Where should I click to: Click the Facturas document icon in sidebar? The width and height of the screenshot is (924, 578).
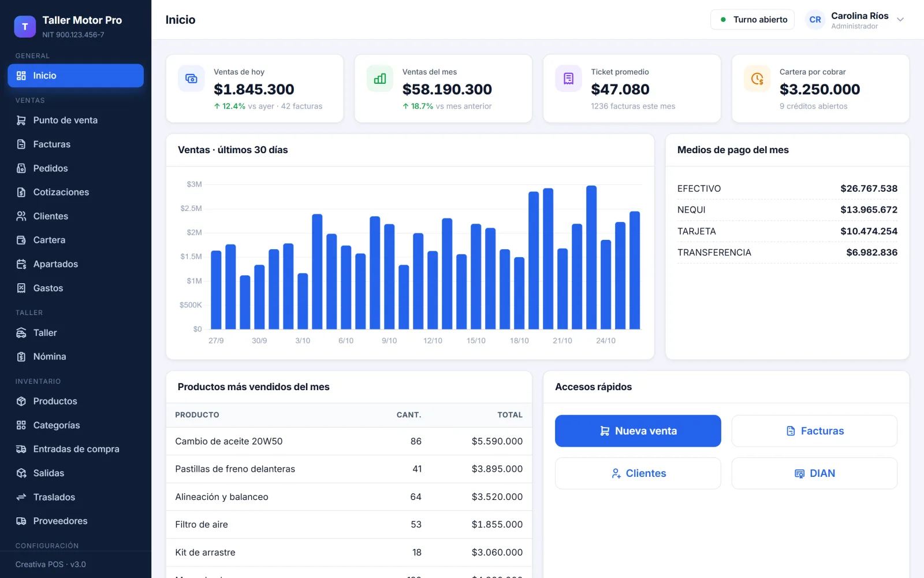21,144
